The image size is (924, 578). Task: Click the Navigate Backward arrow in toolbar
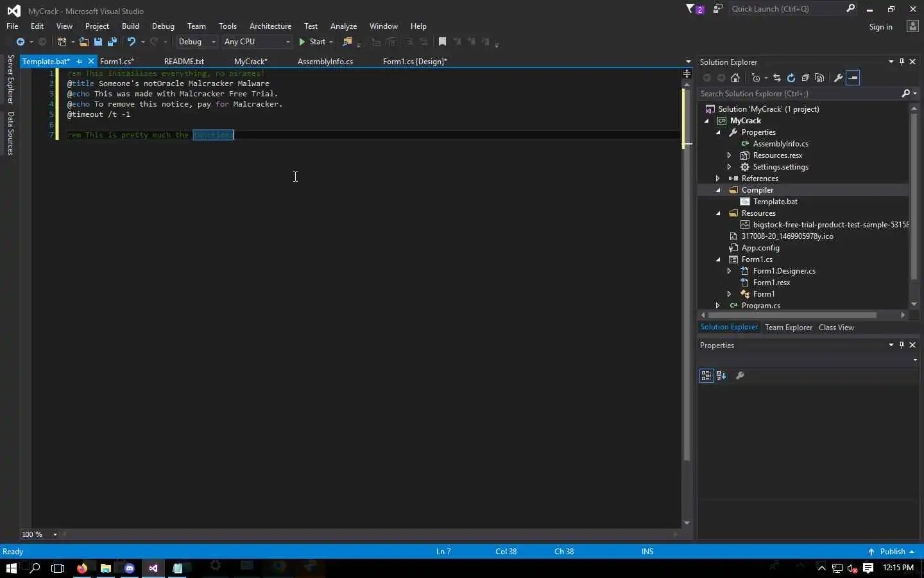tap(21, 42)
